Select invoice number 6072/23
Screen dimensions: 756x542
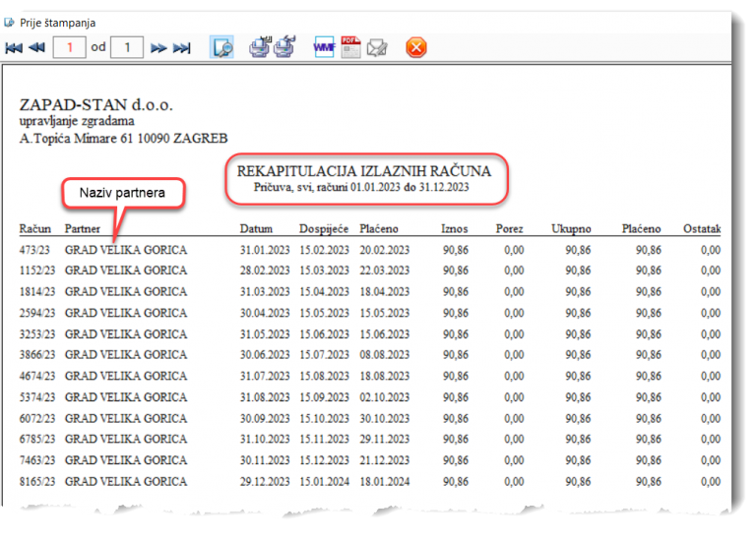click(x=37, y=419)
